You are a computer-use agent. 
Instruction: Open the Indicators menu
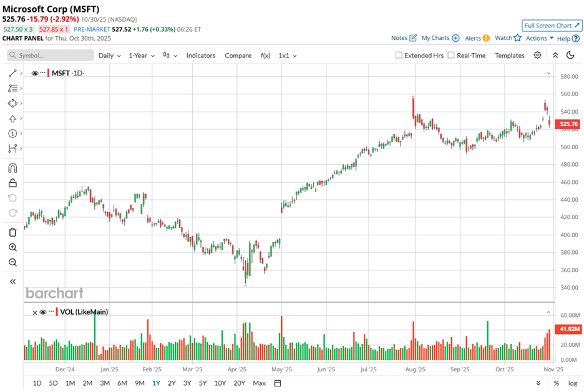201,56
